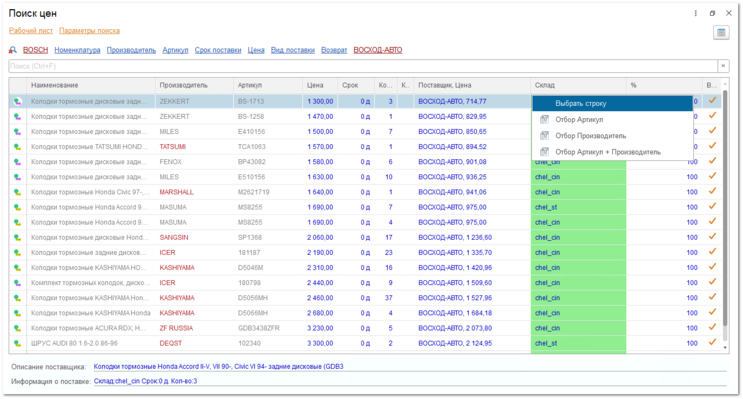Toggle the checkmark in TATSUMI TCA1063 row
The image size is (743, 399).
(x=712, y=146)
